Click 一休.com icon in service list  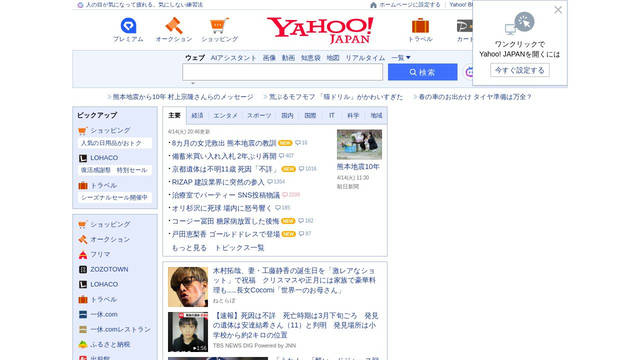pyautogui.click(x=83, y=315)
